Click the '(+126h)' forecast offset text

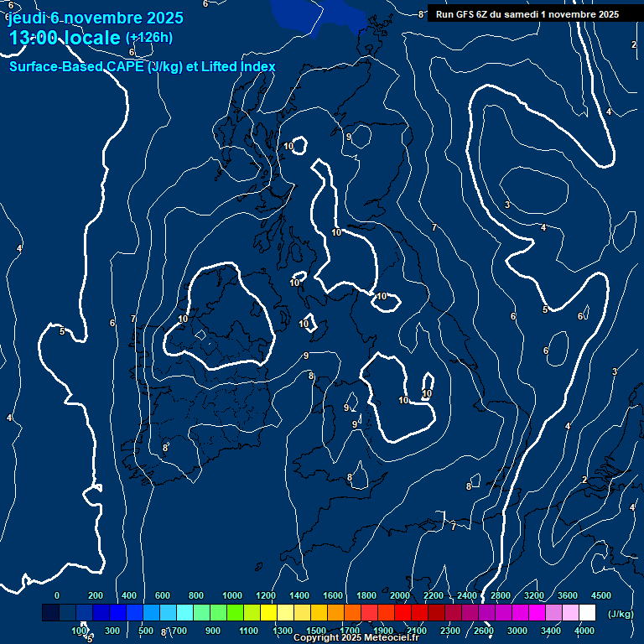149,38
